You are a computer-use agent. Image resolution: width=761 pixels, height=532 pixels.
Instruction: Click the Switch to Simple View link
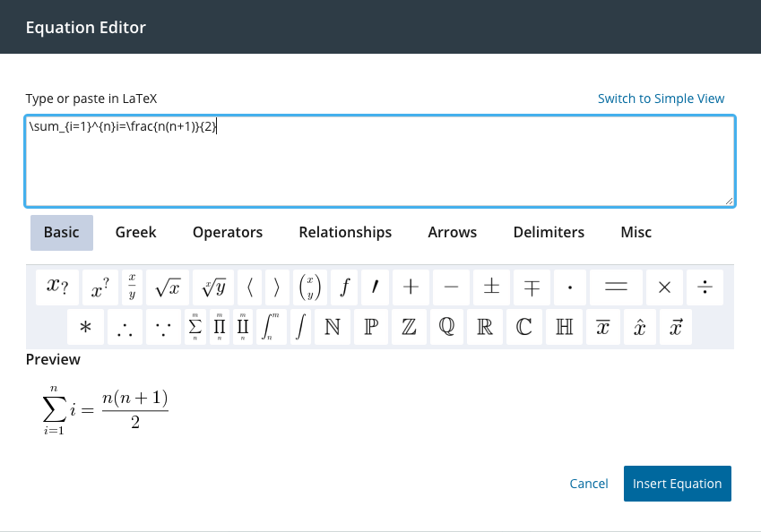click(661, 99)
